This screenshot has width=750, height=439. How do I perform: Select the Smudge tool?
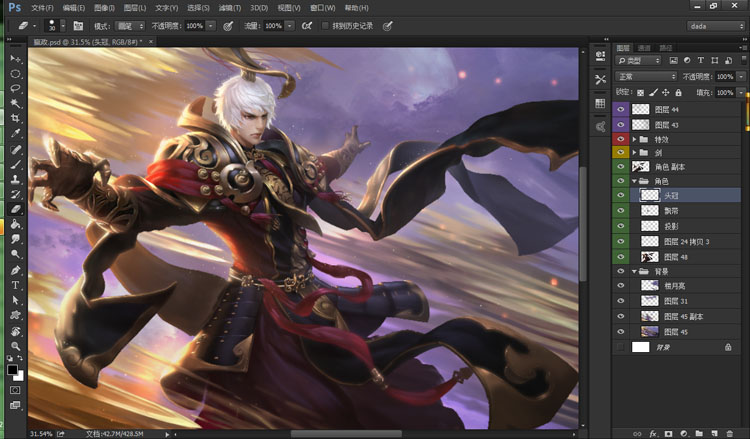15,239
